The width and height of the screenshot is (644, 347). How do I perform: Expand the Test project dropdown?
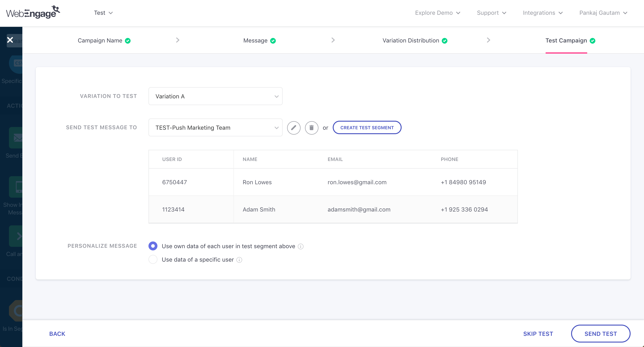tap(103, 13)
